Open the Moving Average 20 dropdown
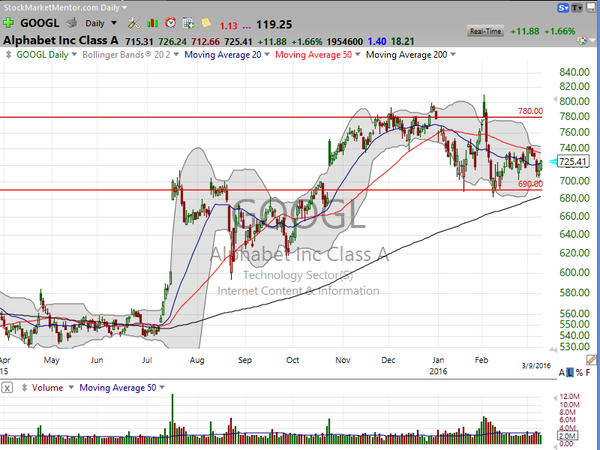The width and height of the screenshot is (600, 450). (x=267, y=55)
